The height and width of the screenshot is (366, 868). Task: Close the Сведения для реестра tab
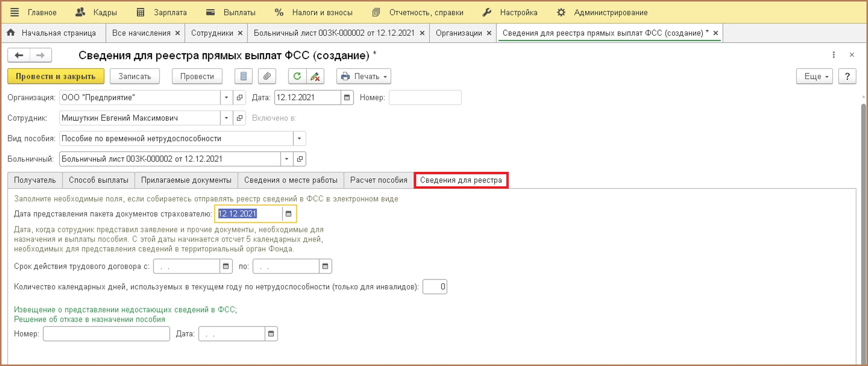click(x=715, y=33)
